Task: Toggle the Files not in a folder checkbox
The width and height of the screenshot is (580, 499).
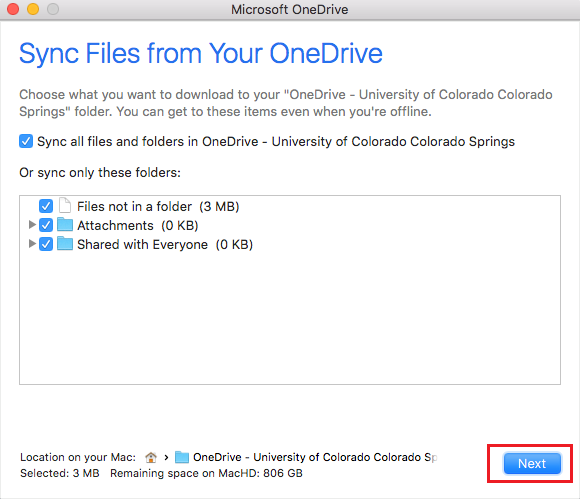Action: pyautogui.click(x=46, y=206)
